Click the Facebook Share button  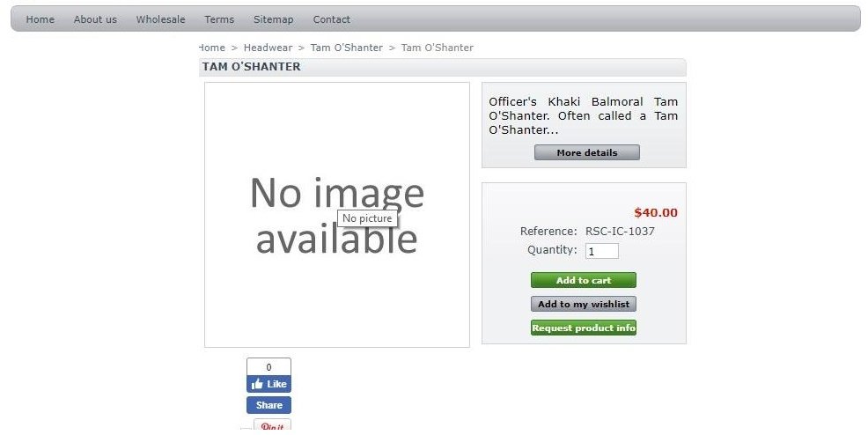pos(268,405)
